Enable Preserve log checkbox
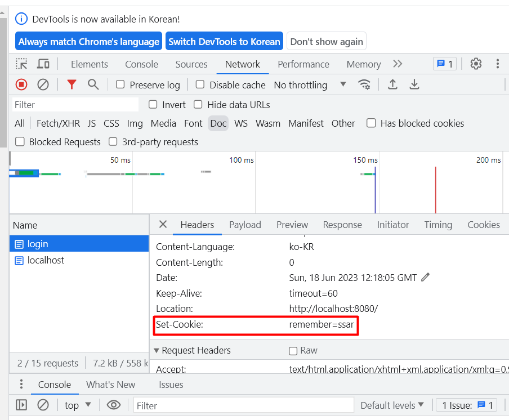The height and width of the screenshot is (420, 509). [x=120, y=84]
